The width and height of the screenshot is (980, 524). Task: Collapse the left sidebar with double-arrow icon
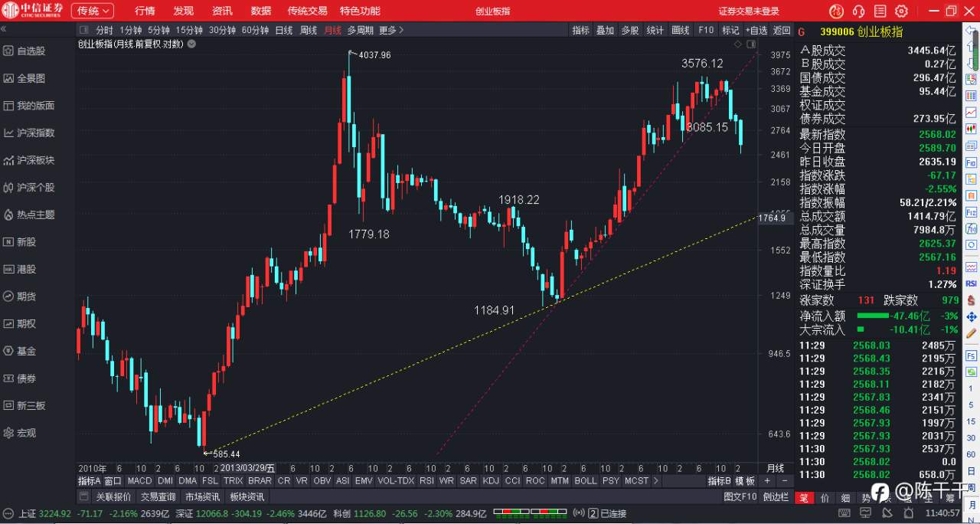coord(5,30)
